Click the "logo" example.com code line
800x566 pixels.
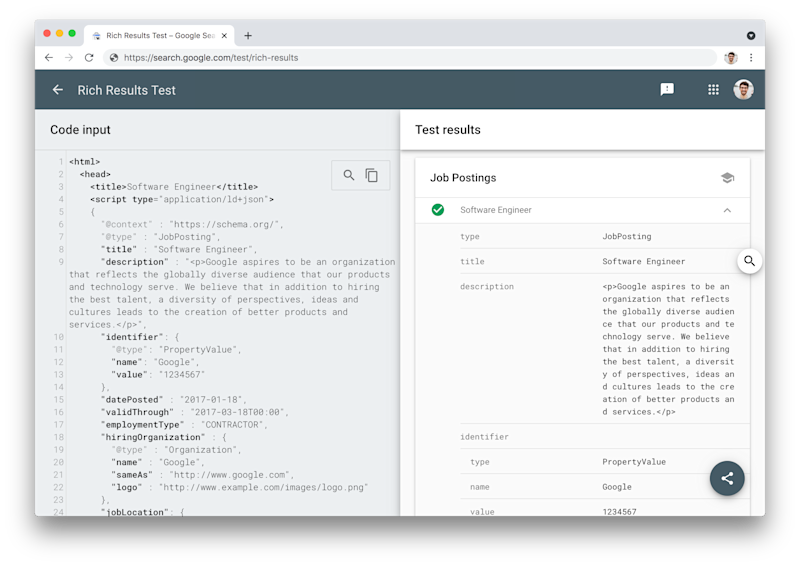[240, 487]
